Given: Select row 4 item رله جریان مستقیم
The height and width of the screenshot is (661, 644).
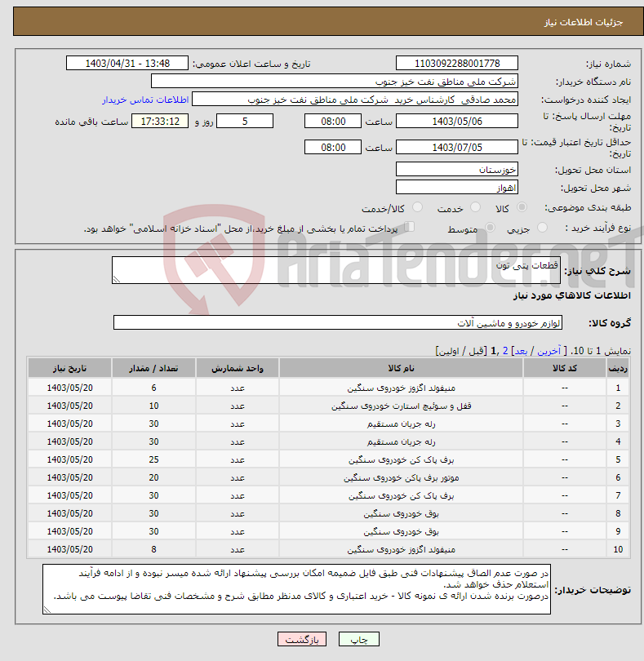Looking at the screenshot, I should click(x=401, y=441).
